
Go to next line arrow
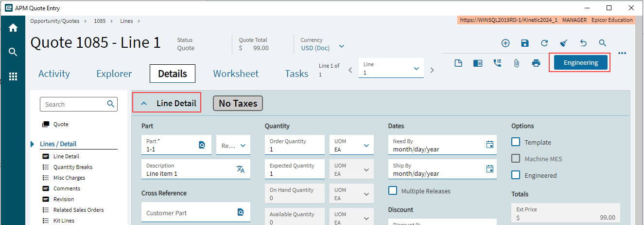[432, 70]
